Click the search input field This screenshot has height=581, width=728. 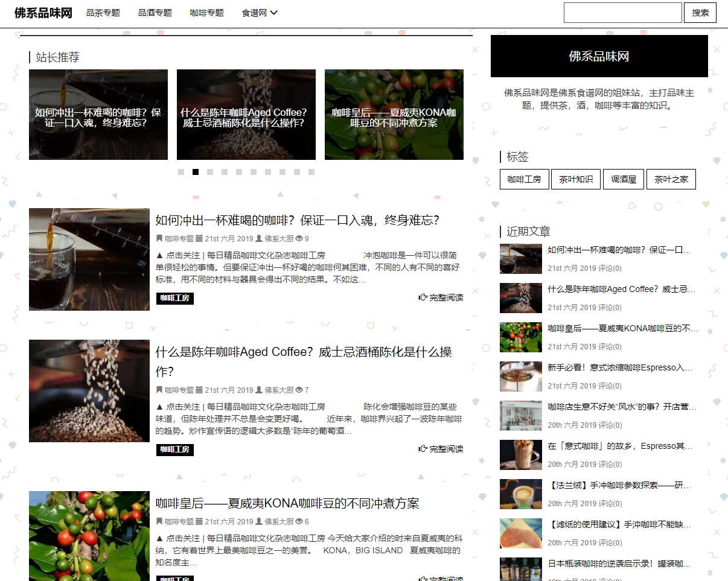pyautogui.click(x=622, y=13)
